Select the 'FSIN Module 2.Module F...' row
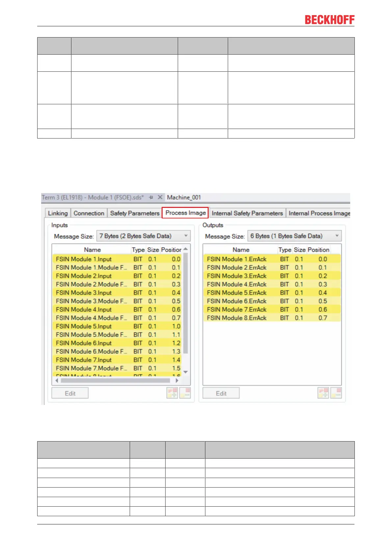Image resolution: width=392 pixels, height=554 pixels. click(118, 284)
